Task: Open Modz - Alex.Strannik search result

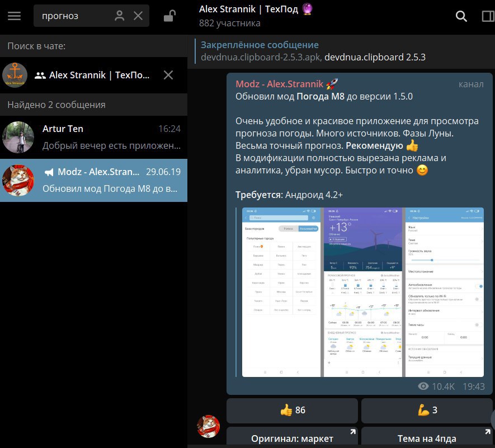Action: [94, 180]
